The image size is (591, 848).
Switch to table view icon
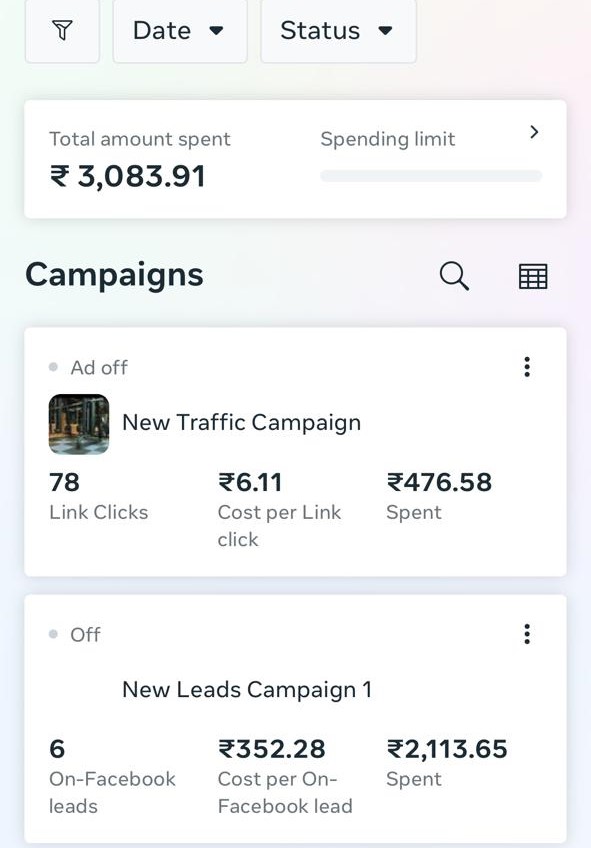533,276
